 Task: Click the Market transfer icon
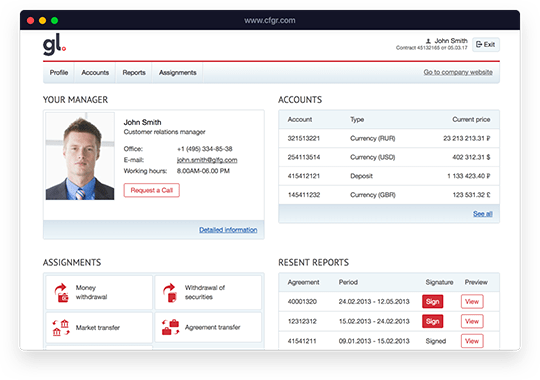coord(61,328)
